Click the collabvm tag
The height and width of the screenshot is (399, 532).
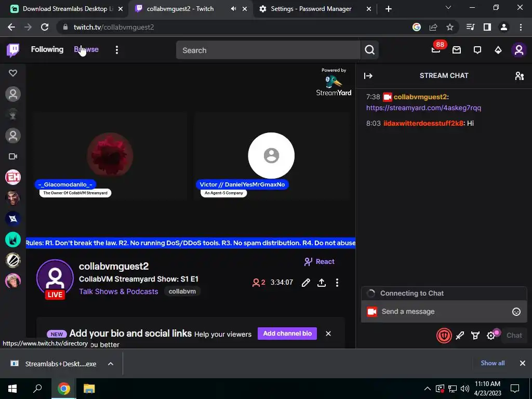pyautogui.click(x=182, y=291)
